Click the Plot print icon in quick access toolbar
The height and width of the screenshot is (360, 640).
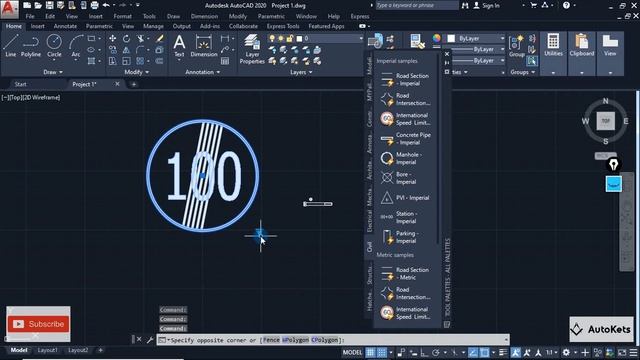94,5
